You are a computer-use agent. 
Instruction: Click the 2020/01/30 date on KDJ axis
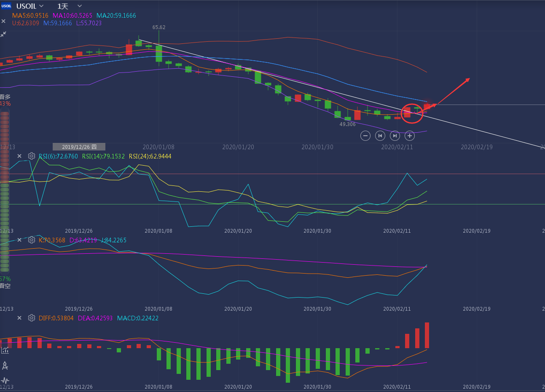(317, 309)
